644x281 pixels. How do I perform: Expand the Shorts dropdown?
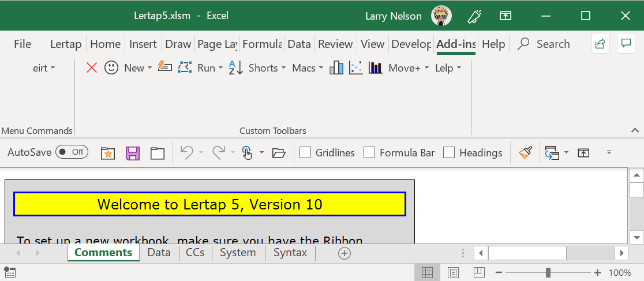pos(267,68)
